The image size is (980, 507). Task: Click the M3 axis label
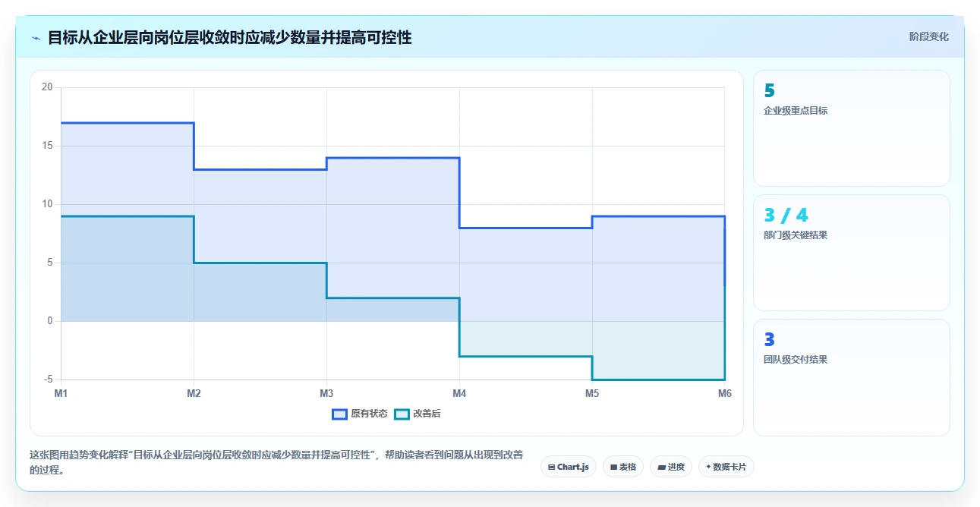coord(326,393)
